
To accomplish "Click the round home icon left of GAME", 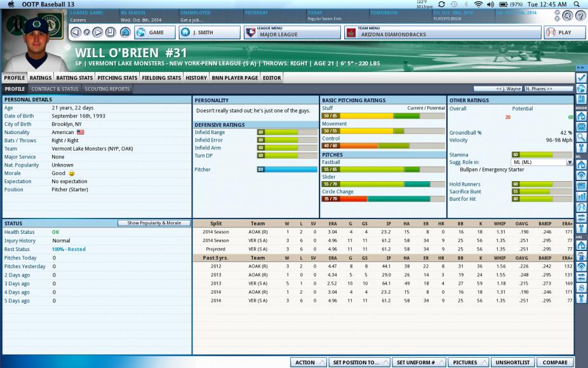I will pyautogui.click(x=125, y=32).
